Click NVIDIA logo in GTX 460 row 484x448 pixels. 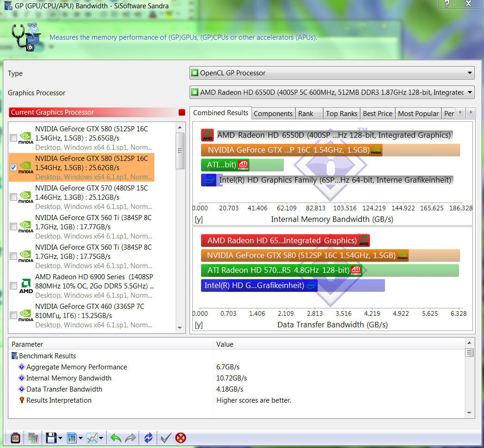26,316
